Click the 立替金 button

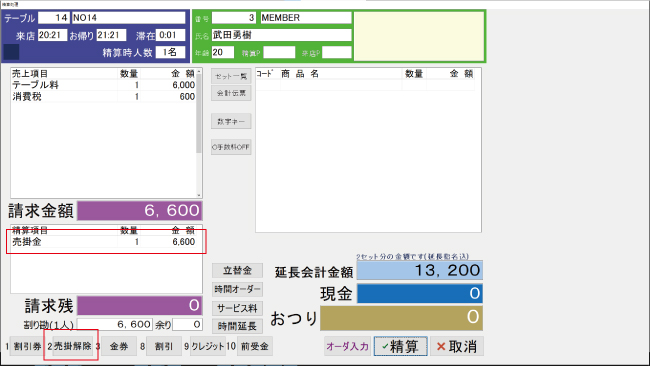click(x=237, y=271)
